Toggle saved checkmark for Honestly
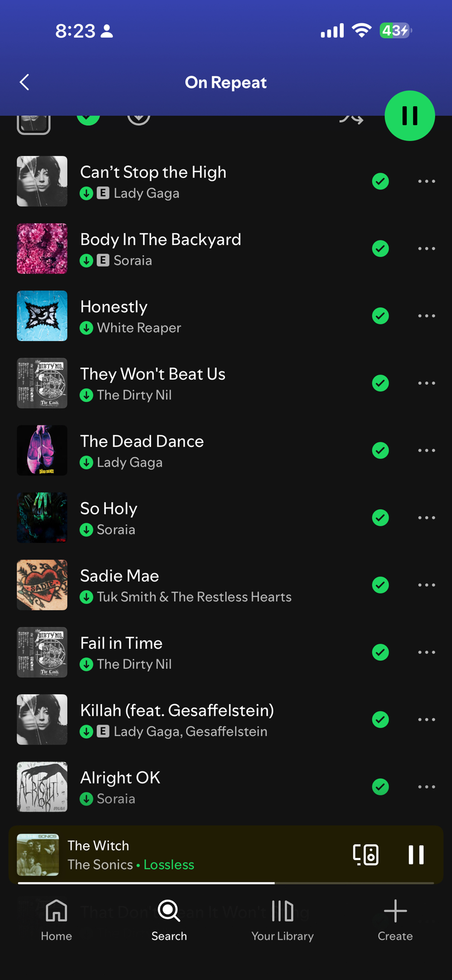This screenshot has width=452, height=980. coord(380,316)
